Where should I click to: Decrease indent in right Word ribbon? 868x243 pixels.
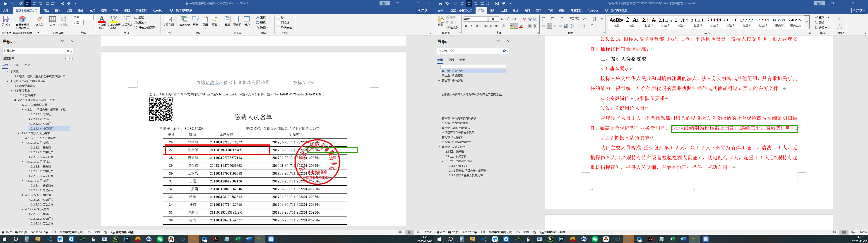pos(572,19)
